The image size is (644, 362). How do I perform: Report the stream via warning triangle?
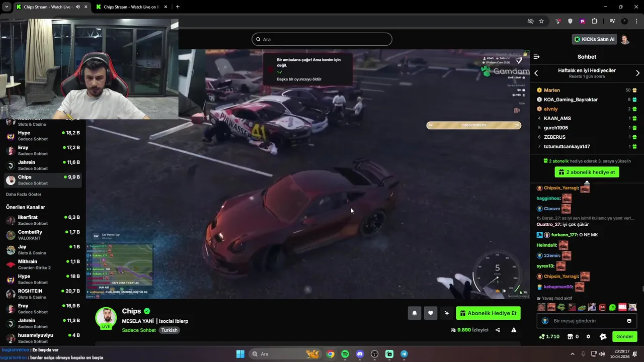click(x=514, y=330)
